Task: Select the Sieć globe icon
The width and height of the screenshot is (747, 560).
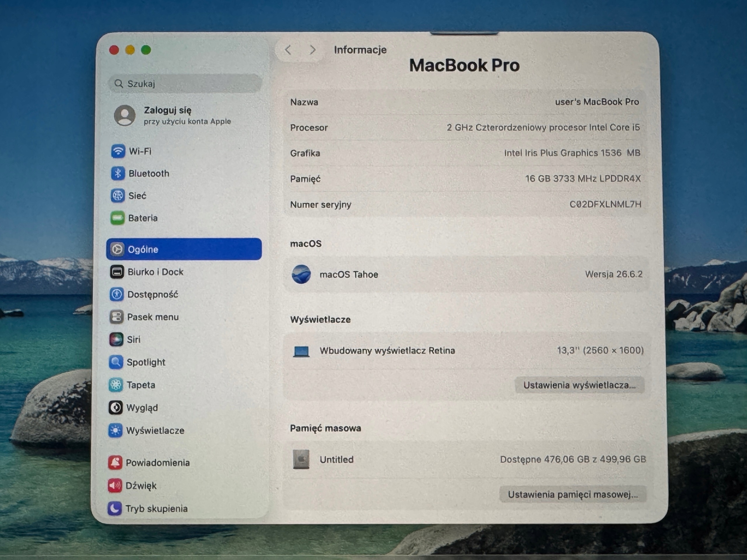Action: [118, 195]
